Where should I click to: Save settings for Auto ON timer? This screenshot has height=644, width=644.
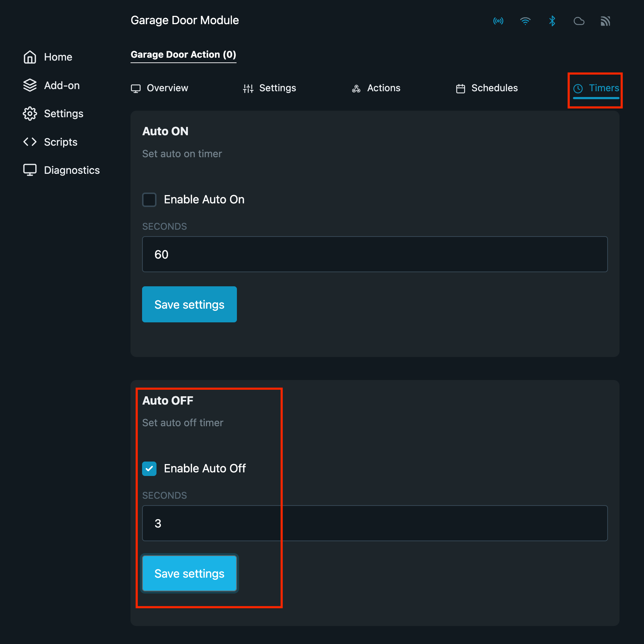click(x=189, y=304)
